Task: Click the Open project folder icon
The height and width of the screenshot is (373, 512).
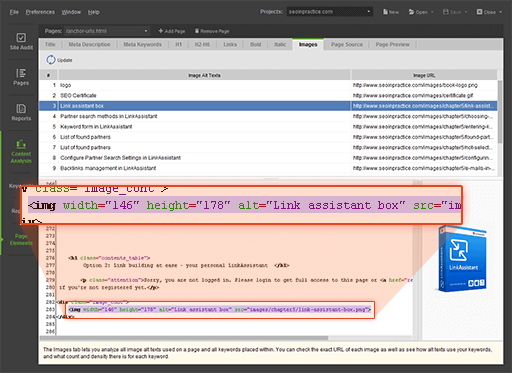Action: coord(411,12)
